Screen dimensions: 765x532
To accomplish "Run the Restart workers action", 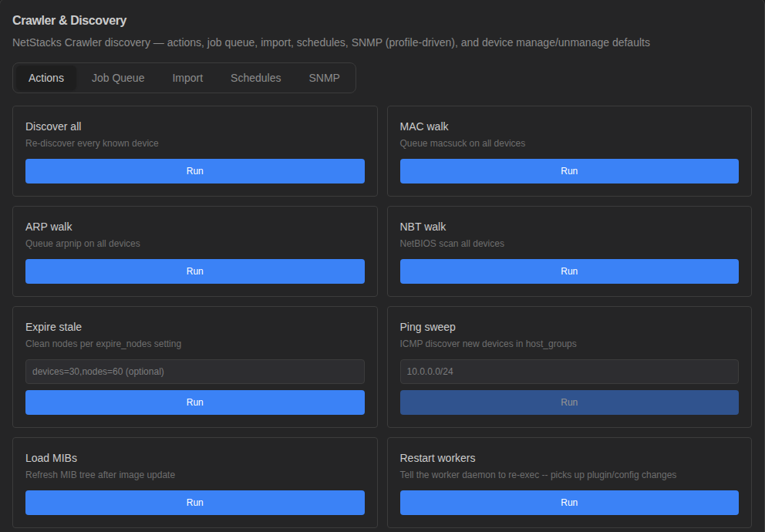I will (x=569, y=503).
